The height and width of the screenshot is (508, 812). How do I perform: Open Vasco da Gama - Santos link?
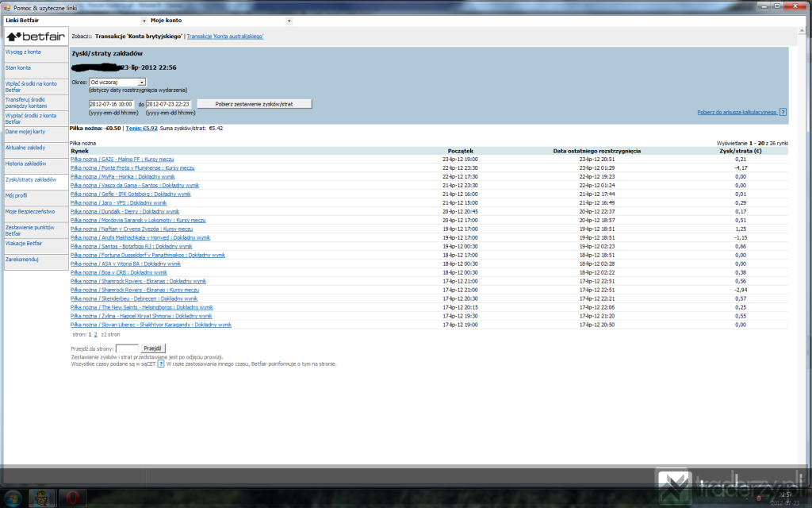point(135,186)
